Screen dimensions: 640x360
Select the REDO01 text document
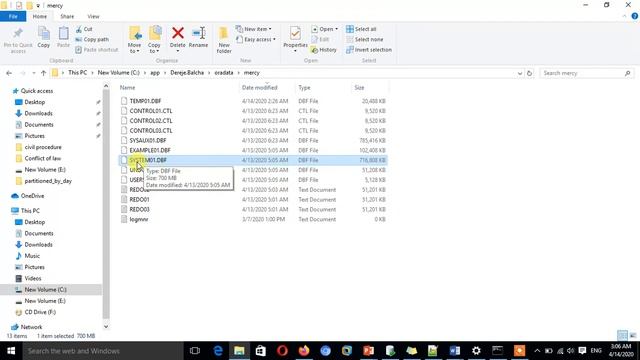tap(140, 200)
